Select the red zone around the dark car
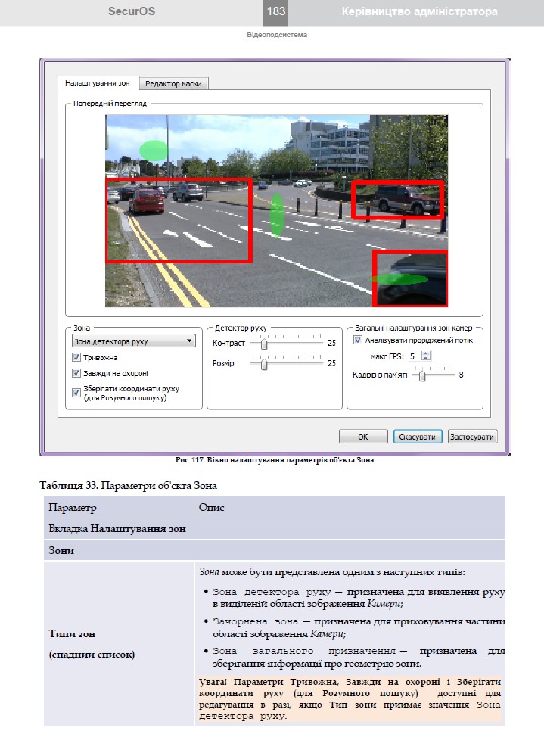Screen dimensions: 544x756 pos(410,278)
